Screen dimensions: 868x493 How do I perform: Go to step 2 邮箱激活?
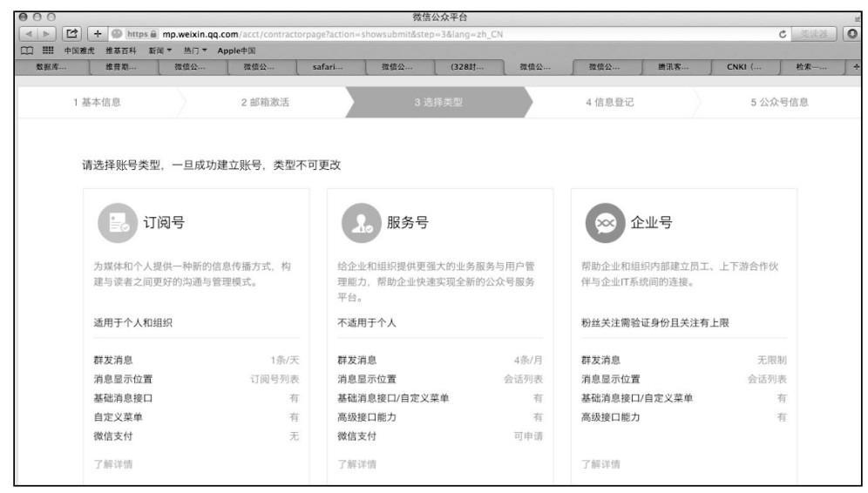pos(265,103)
